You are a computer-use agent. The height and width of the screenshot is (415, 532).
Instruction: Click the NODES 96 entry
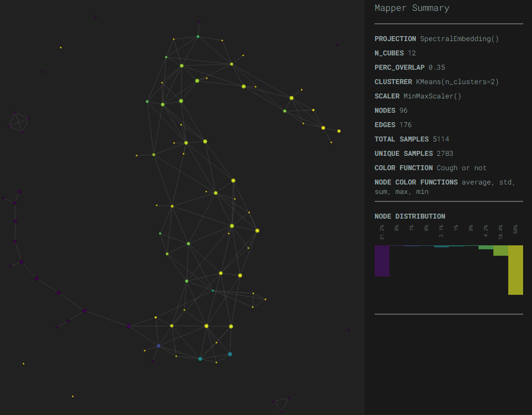pyautogui.click(x=391, y=110)
